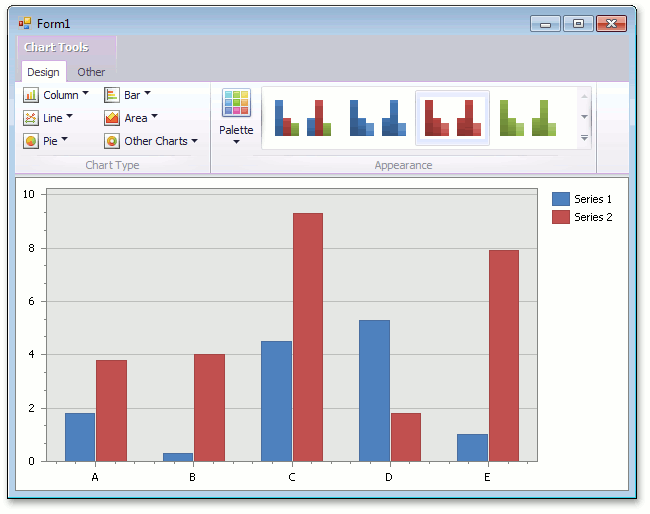650x514 pixels.
Task: Switch to the Design tab
Action: click(43, 72)
